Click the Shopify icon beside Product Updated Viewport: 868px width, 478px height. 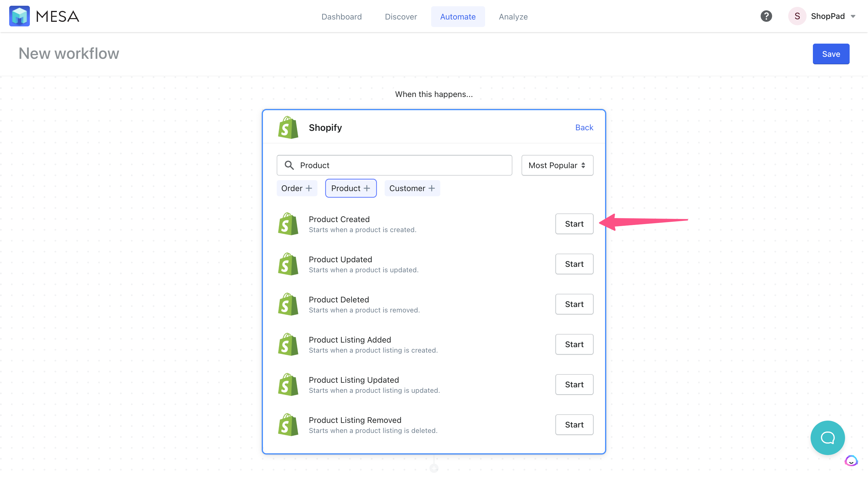[x=288, y=264]
